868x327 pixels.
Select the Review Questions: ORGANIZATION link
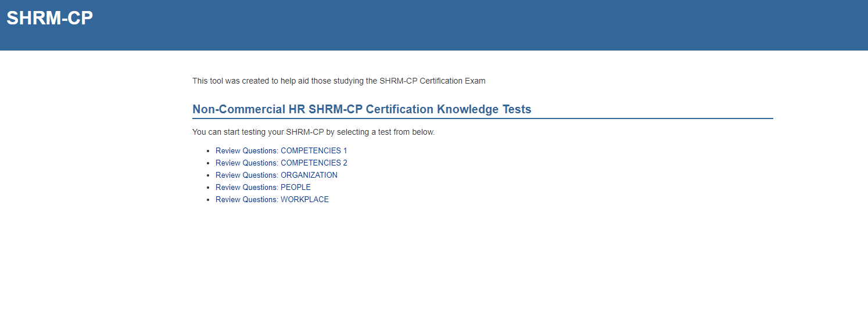coord(276,175)
